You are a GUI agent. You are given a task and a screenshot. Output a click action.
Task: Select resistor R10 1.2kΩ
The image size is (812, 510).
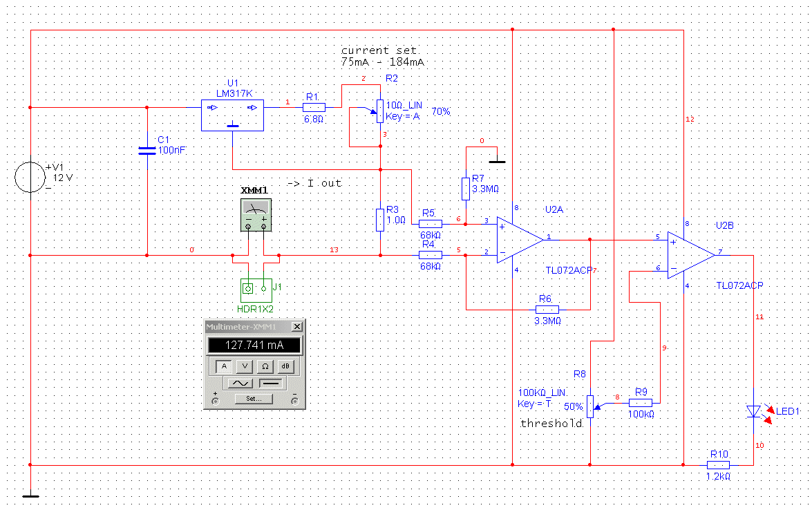pyautogui.click(x=718, y=465)
